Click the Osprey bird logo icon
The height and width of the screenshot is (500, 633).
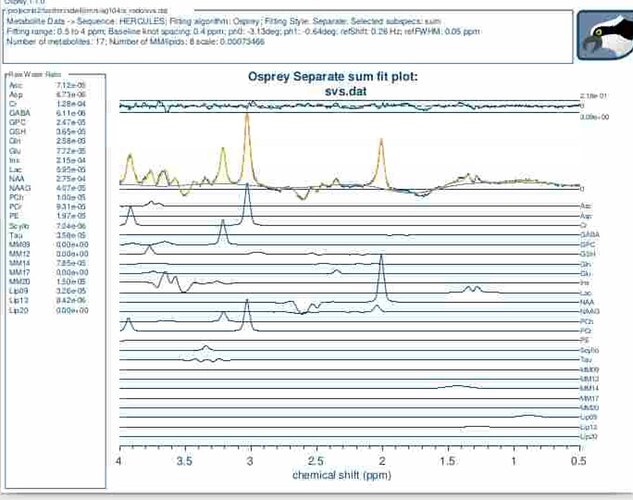605,36
